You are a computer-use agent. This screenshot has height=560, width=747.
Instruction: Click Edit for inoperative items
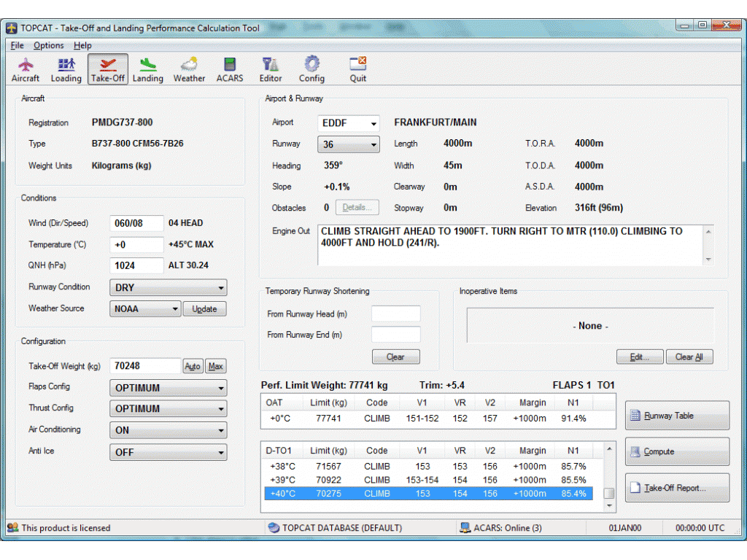coord(639,357)
